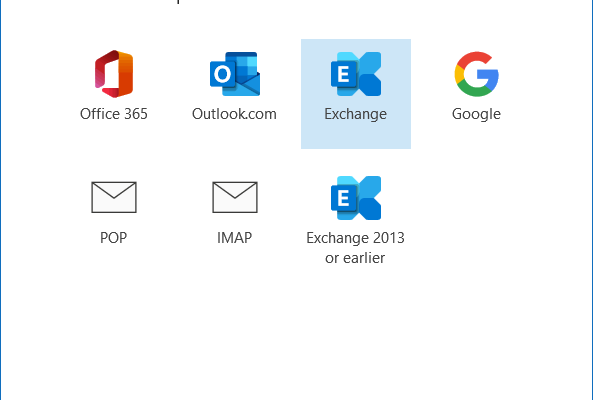
Task: Select the Exchange 2013 or earlier icon
Action: point(356,198)
